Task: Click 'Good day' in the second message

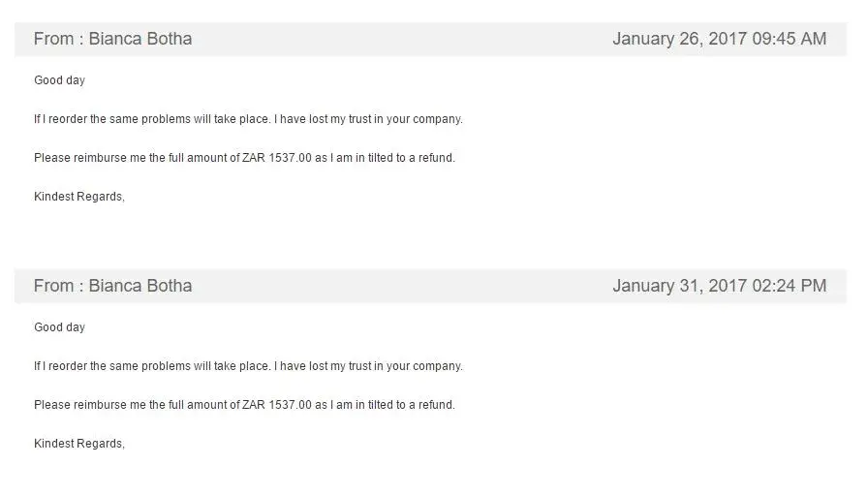Action: [59, 327]
